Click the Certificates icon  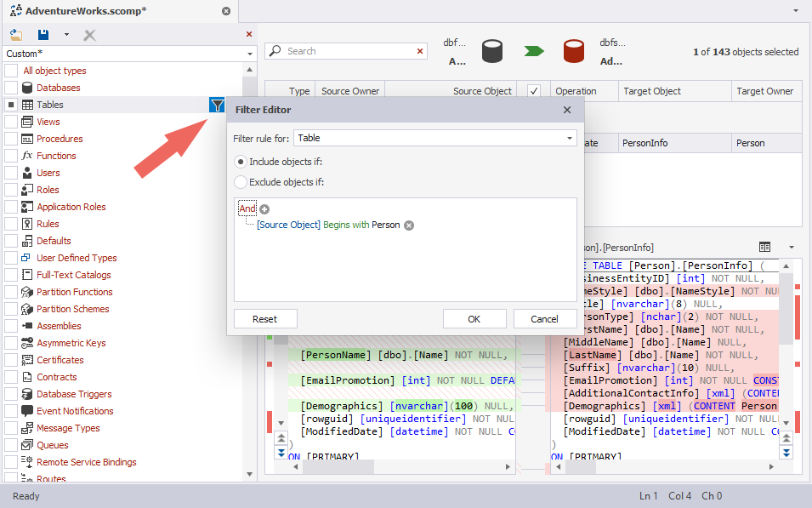tap(27, 360)
